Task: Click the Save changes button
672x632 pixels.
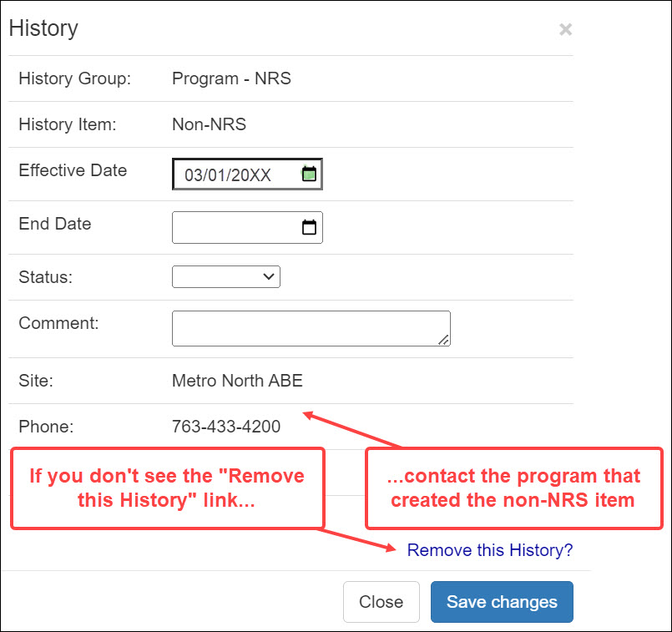Action: click(501, 601)
